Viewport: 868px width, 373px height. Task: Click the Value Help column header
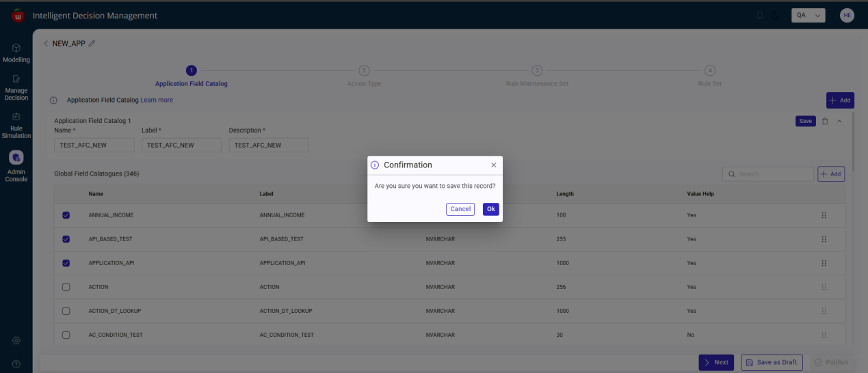pyautogui.click(x=700, y=194)
